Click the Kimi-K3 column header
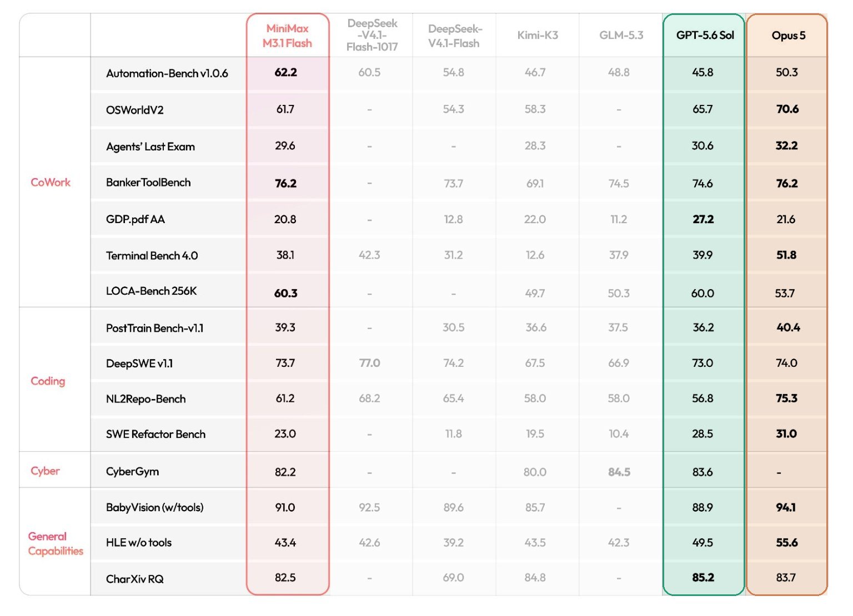853x616 pixels. [537, 36]
